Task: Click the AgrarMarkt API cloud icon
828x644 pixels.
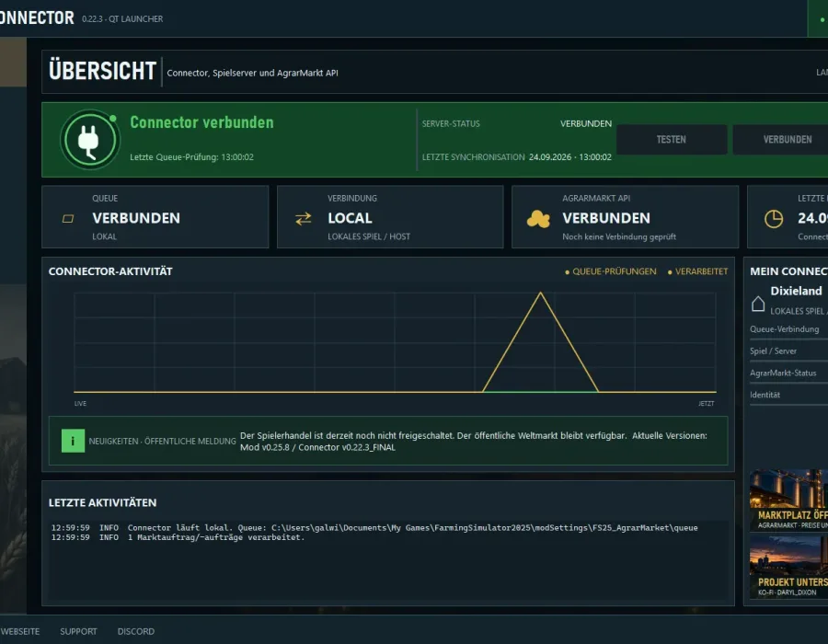Action: 538,219
